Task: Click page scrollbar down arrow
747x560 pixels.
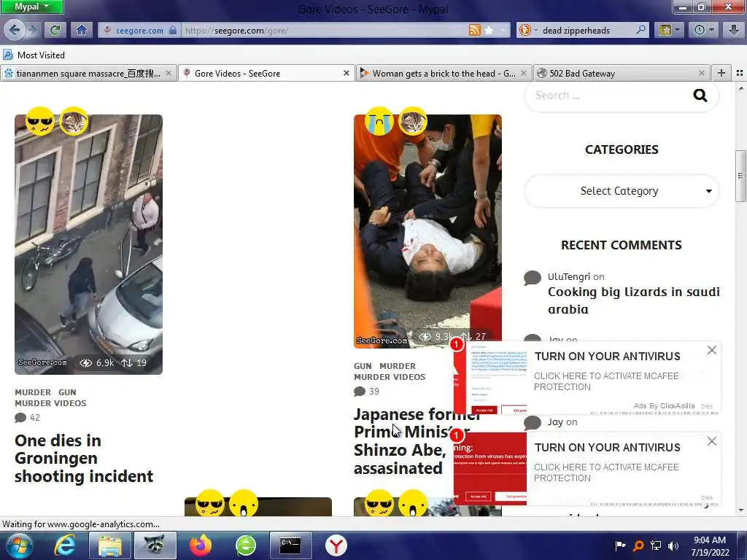Action: 740,511
